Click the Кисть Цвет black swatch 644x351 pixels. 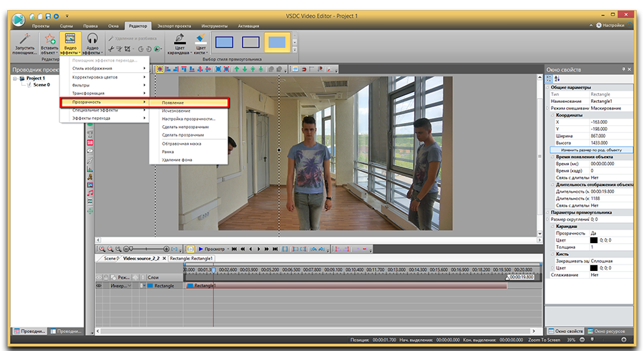(x=593, y=267)
